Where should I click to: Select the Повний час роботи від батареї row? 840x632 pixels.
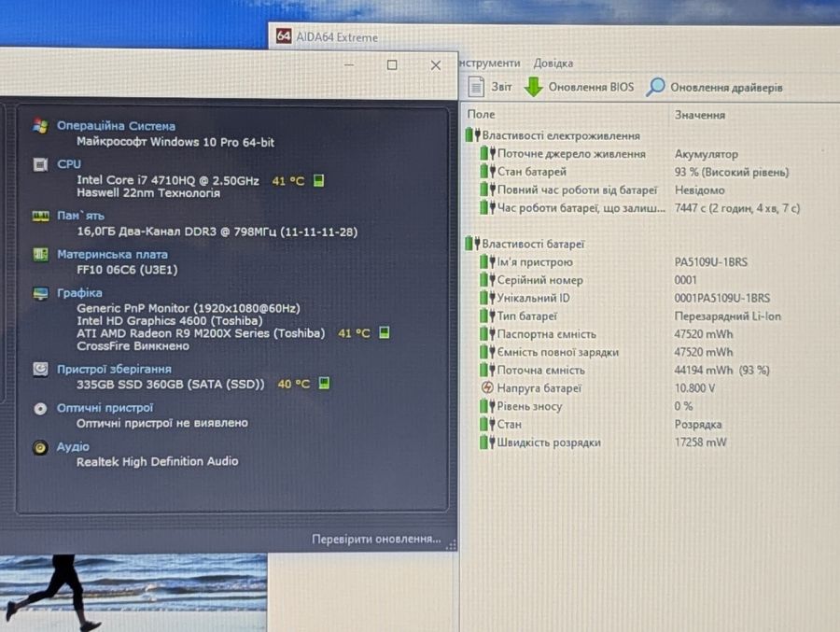(x=640, y=190)
